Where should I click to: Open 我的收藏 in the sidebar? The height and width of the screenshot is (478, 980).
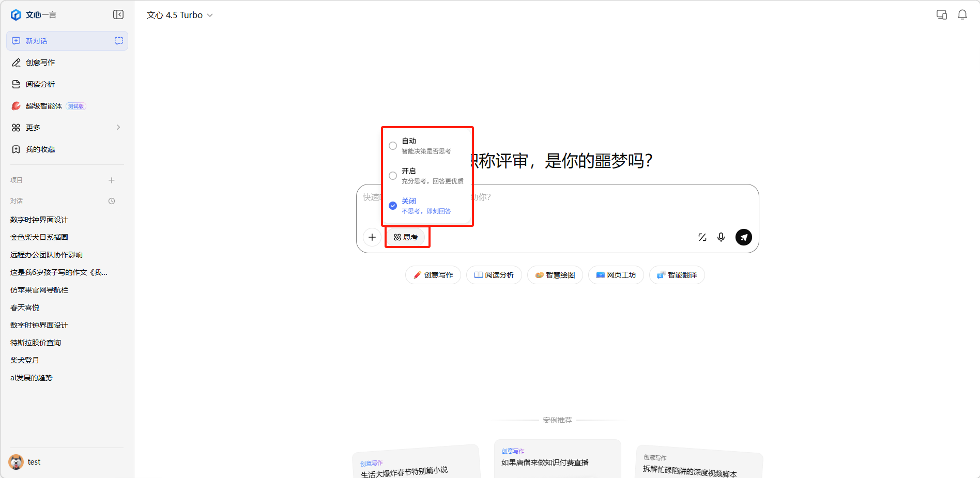pos(40,149)
